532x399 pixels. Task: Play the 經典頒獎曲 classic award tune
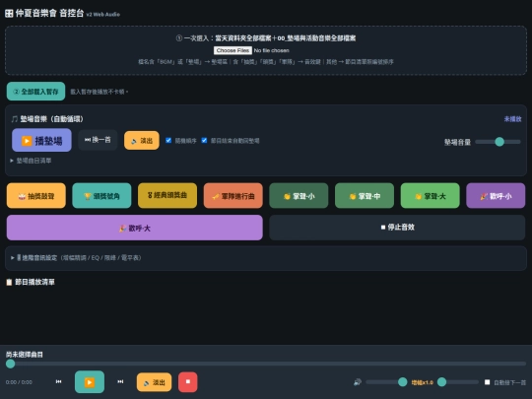[x=167, y=196]
